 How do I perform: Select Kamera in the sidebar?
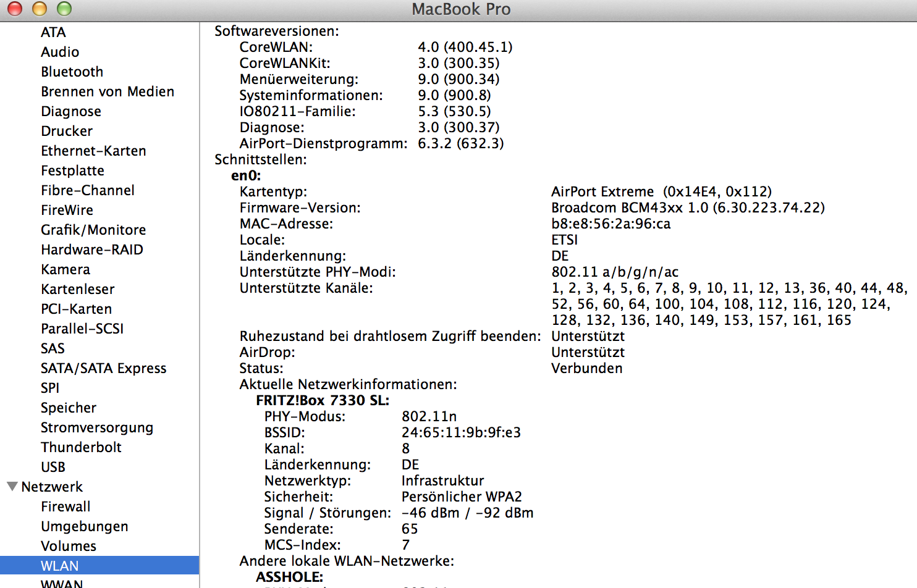[x=65, y=269]
